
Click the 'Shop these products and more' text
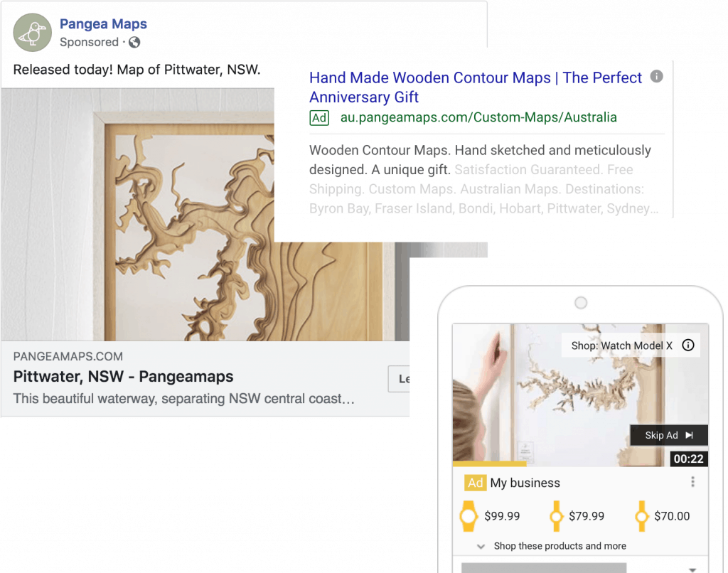(x=560, y=546)
